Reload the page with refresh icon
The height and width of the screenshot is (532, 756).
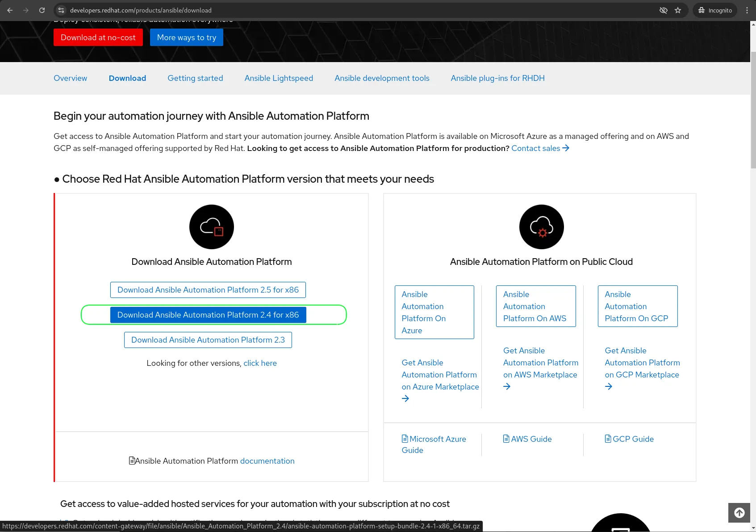(42, 10)
